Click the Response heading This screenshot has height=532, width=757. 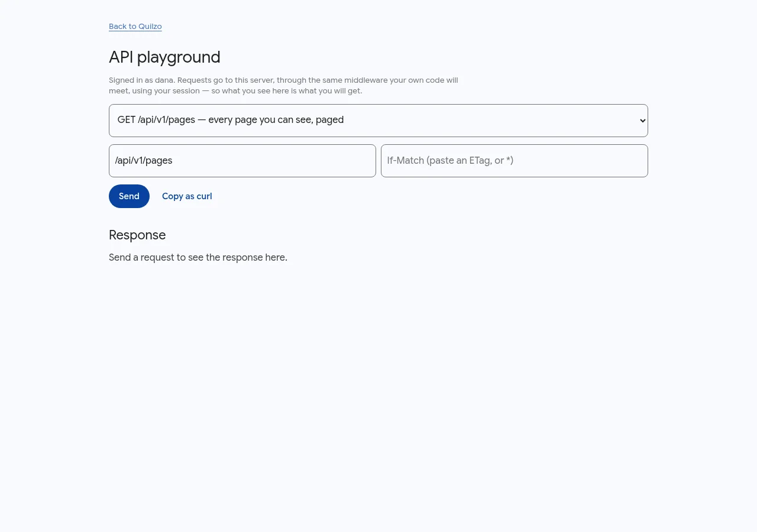(137, 235)
